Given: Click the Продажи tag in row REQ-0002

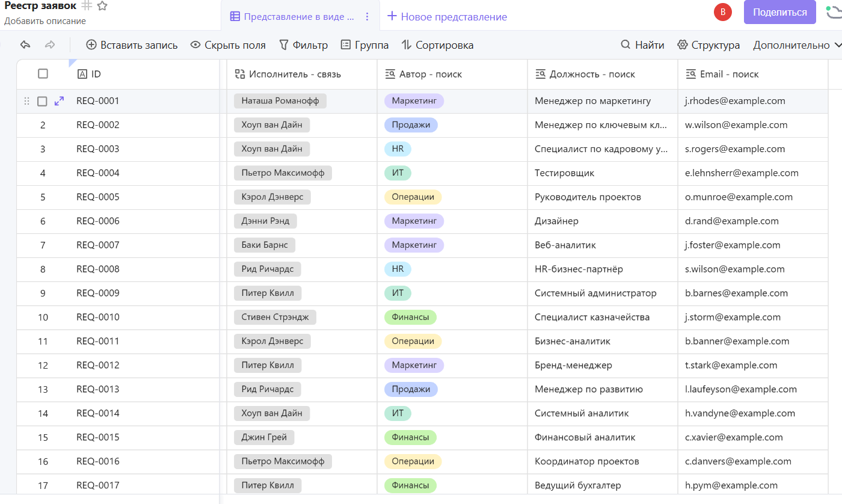Looking at the screenshot, I should point(411,125).
